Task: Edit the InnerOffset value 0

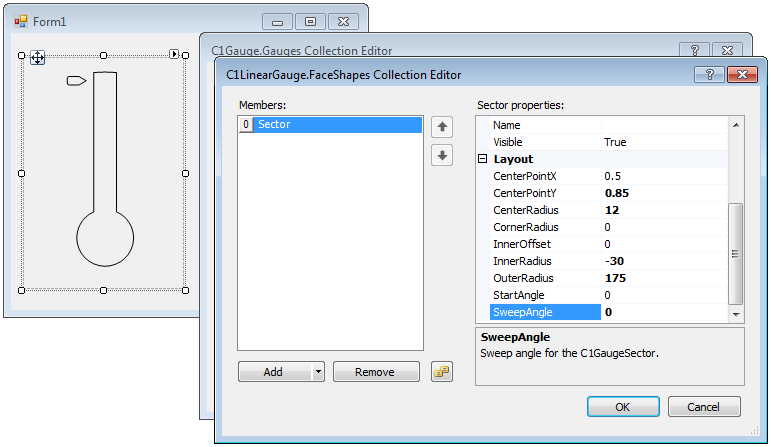Action: (x=664, y=244)
